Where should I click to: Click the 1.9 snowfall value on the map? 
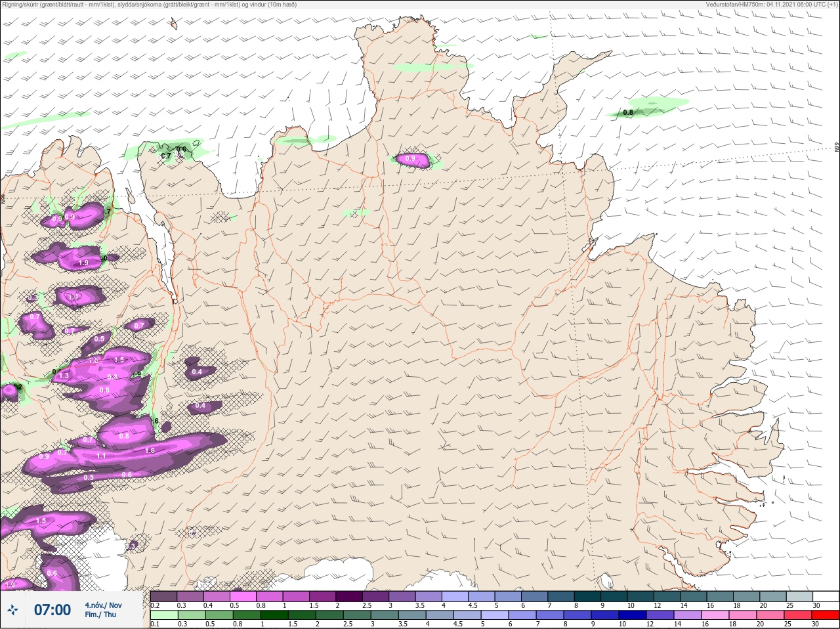83,263
